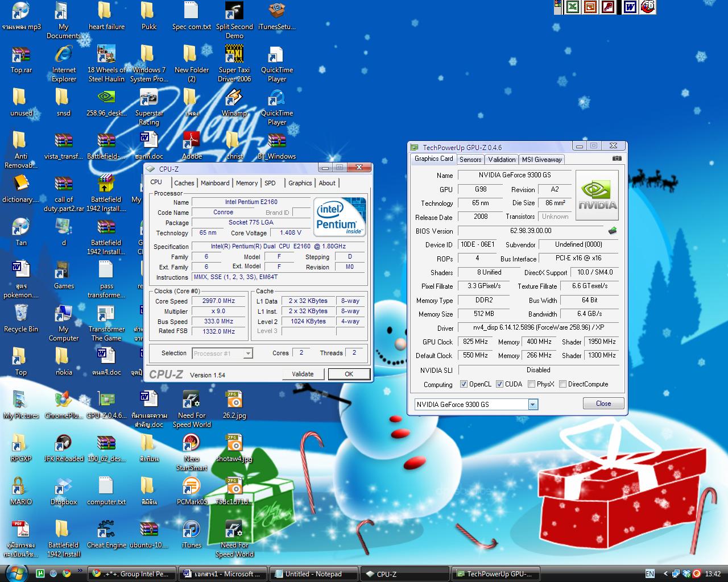Open Word from the Office shortcut bar
The width and height of the screenshot is (728, 582).
coord(630,7)
